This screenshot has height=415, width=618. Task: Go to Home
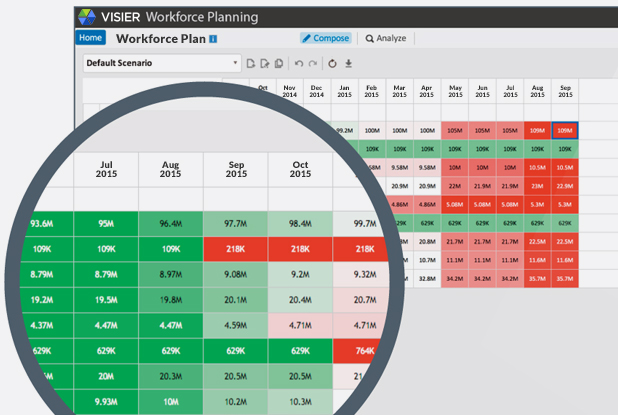click(91, 38)
